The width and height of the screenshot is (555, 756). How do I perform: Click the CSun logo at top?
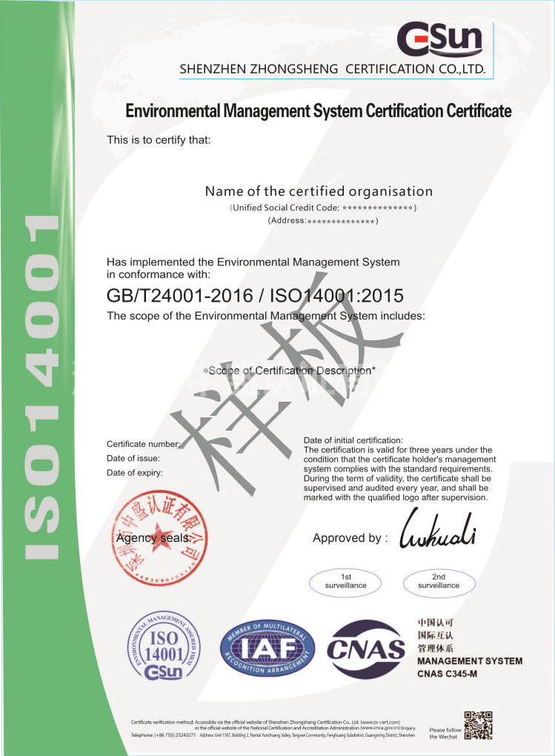click(439, 39)
